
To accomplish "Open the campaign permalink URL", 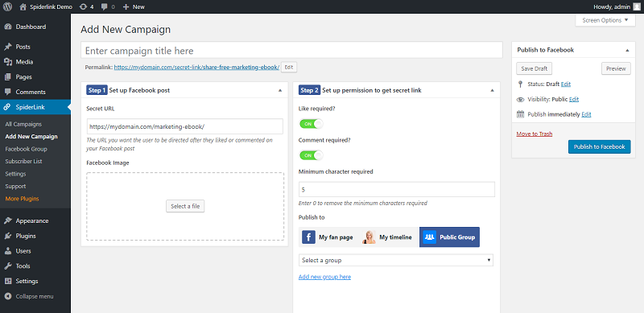I will coord(196,67).
